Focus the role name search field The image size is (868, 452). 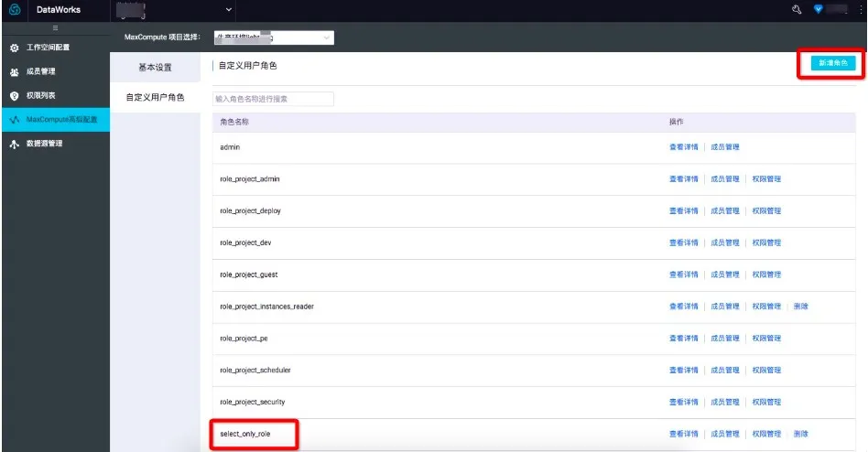(x=273, y=99)
